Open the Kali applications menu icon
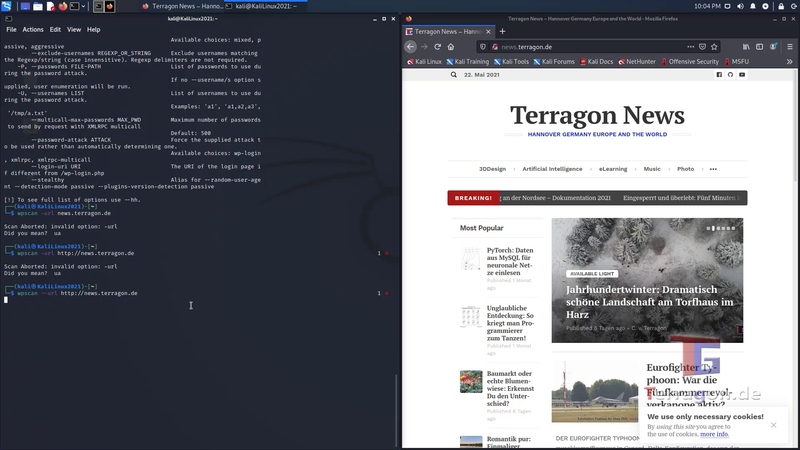This screenshot has width=800, height=450. click(x=6, y=6)
